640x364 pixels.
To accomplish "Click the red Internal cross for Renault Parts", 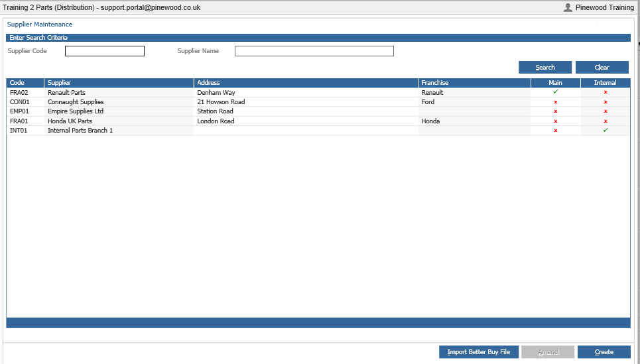I will pos(606,92).
